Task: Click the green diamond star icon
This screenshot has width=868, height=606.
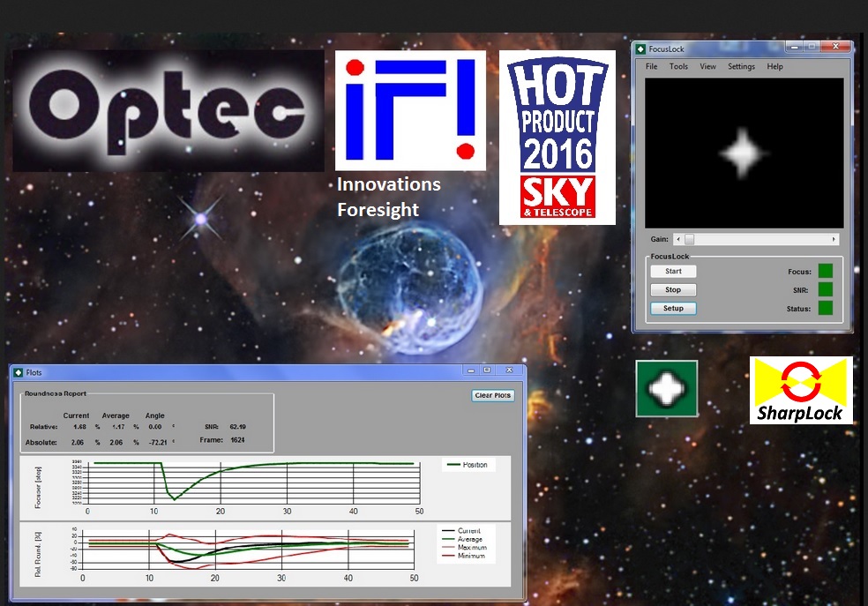Action: tap(666, 389)
